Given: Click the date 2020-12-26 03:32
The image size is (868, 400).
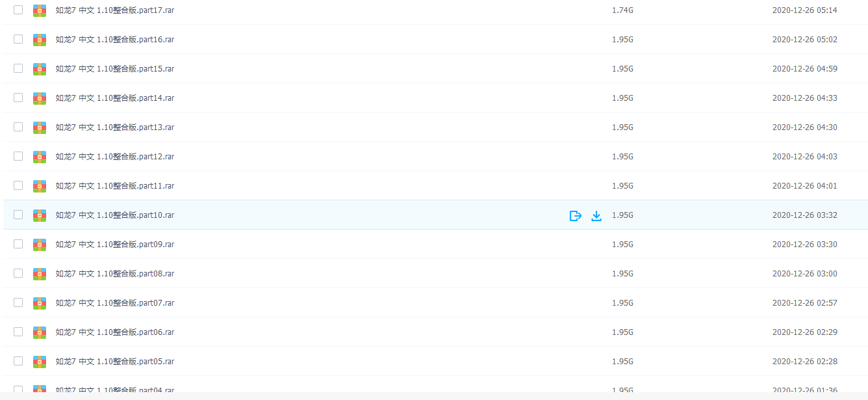Looking at the screenshot, I should coord(804,215).
